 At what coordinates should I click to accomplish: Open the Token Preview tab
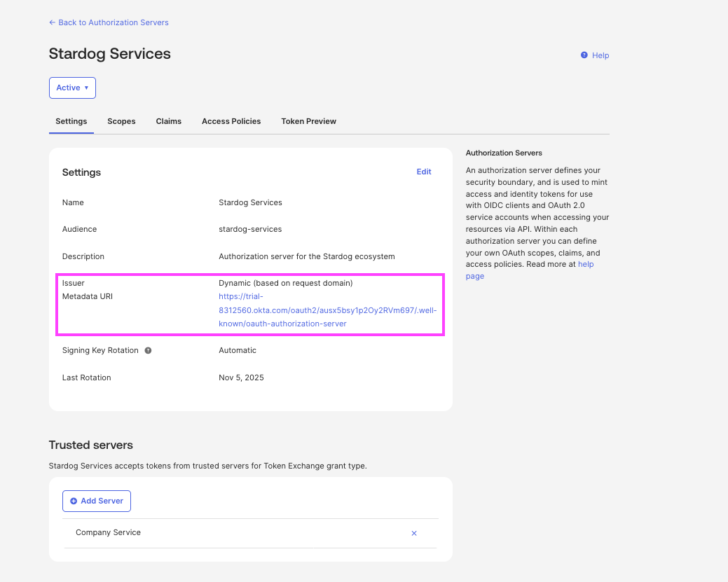pos(309,121)
